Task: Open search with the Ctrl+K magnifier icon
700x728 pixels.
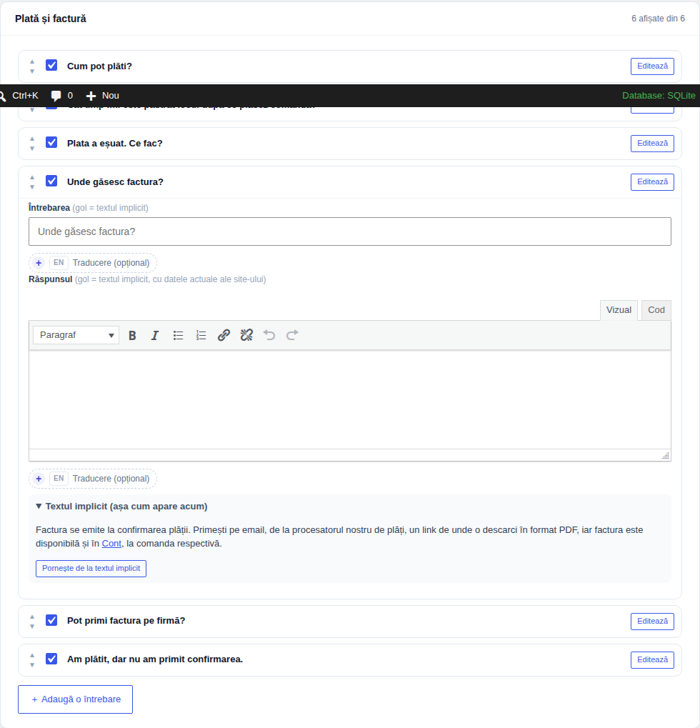Action: click(2, 96)
